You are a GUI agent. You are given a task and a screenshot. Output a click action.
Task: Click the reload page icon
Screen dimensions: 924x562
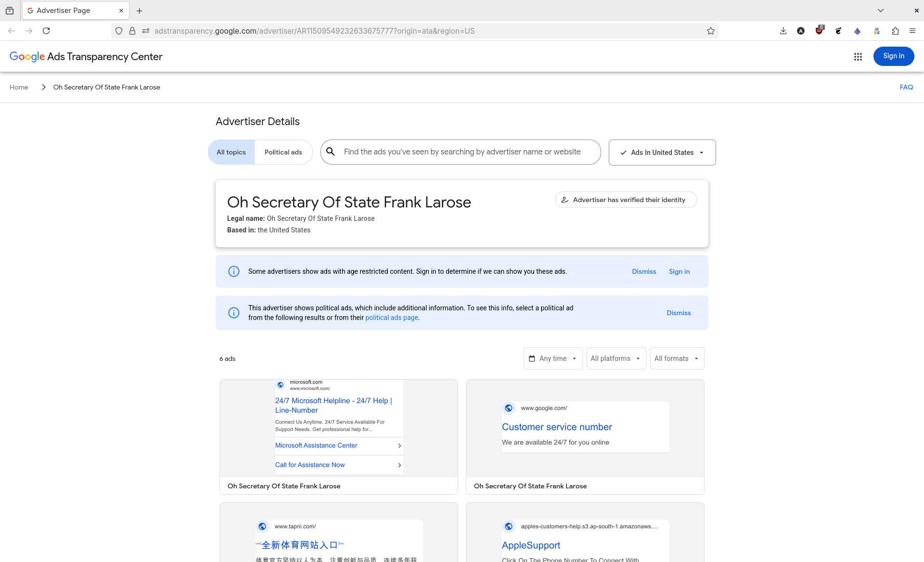point(46,31)
